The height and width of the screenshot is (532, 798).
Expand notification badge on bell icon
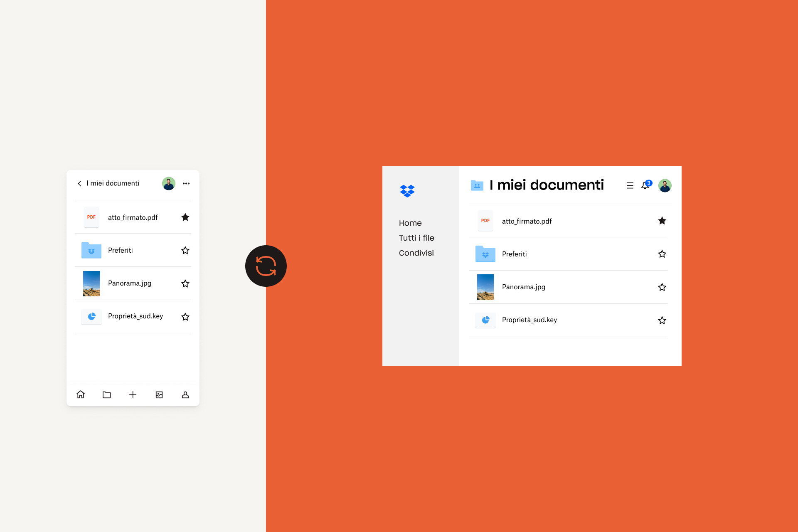(647, 182)
